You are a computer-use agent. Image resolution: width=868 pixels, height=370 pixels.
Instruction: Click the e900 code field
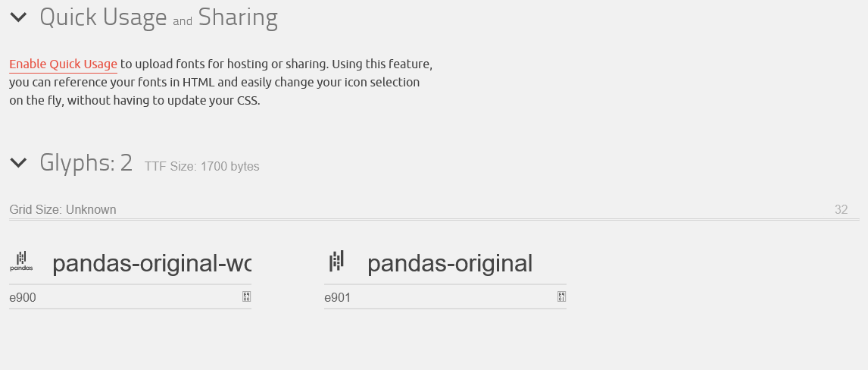(x=121, y=298)
